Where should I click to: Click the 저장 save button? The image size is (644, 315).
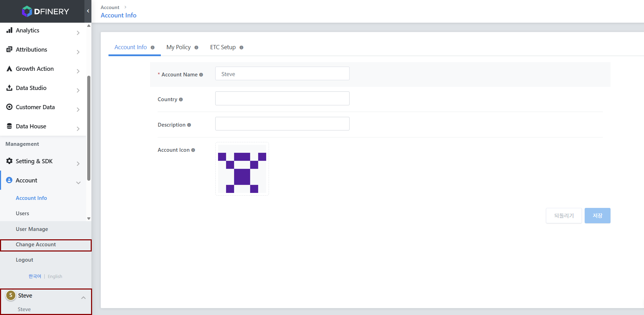[597, 216]
